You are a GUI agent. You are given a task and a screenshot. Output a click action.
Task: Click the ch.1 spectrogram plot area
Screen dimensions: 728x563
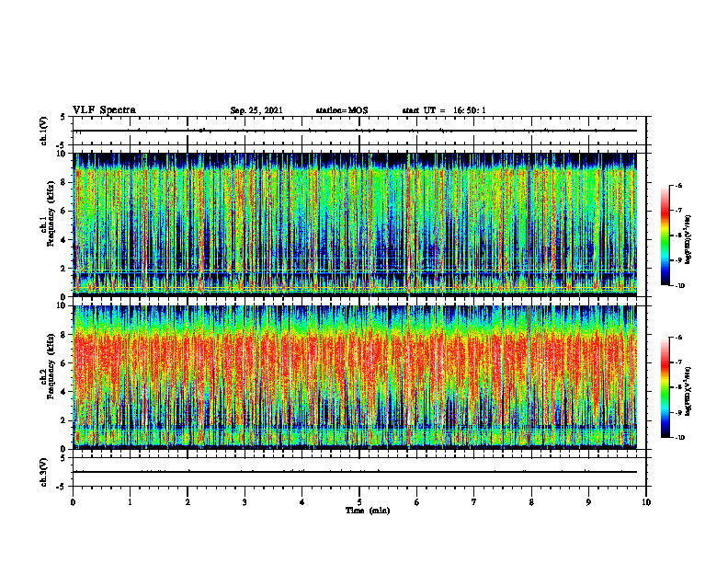point(355,224)
